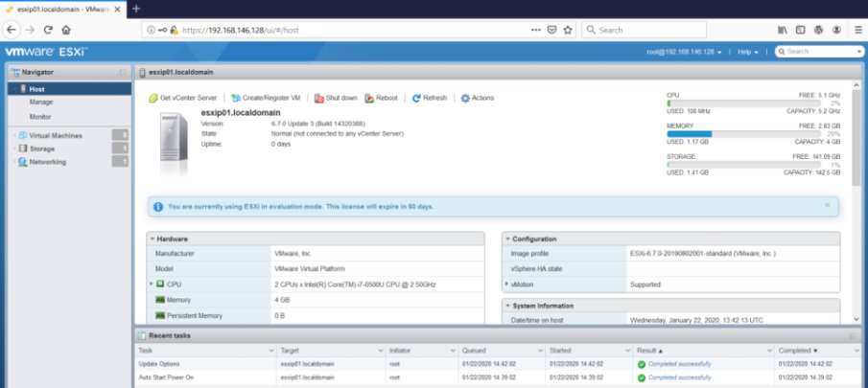Viewport: 868px width, 388px height.
Task: Dismiss the evaluation mode notice
Action: coord(827,205)
